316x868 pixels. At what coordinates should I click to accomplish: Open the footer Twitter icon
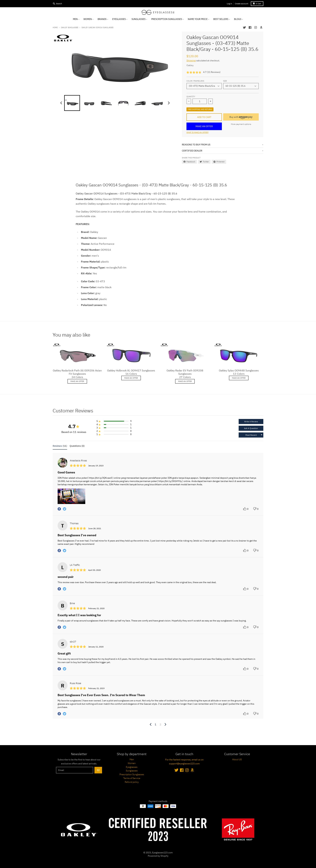pyautogui.click(x=176, y=770)
